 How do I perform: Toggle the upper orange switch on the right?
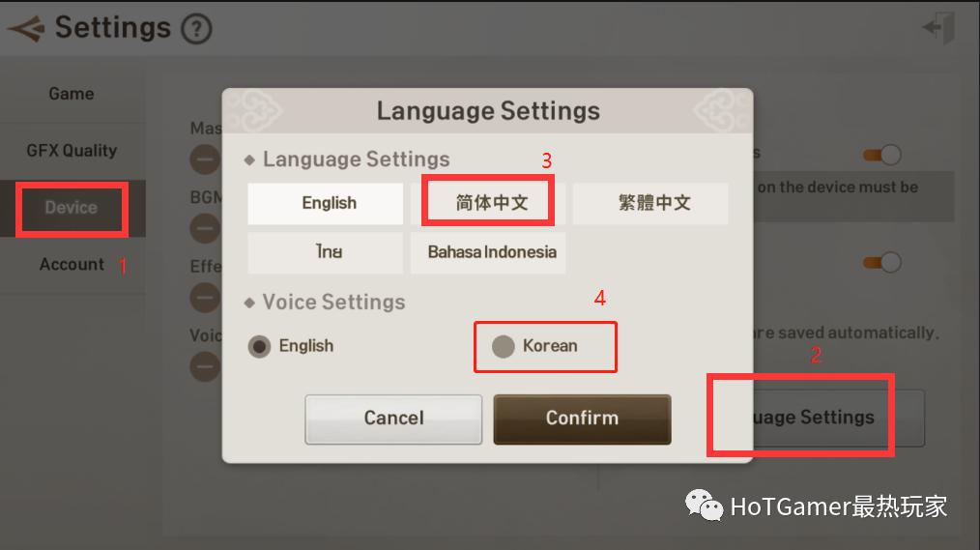[881, 155]
